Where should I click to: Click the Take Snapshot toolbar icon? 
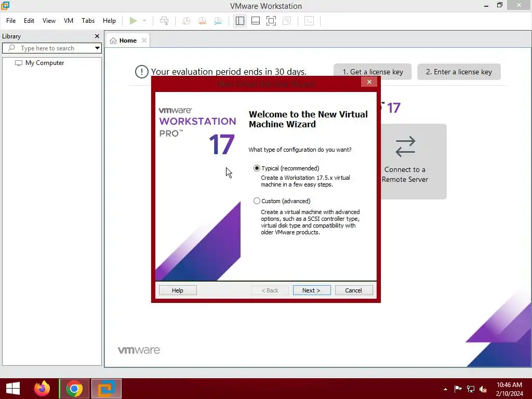pyautogui.click(x=187, y=21)
